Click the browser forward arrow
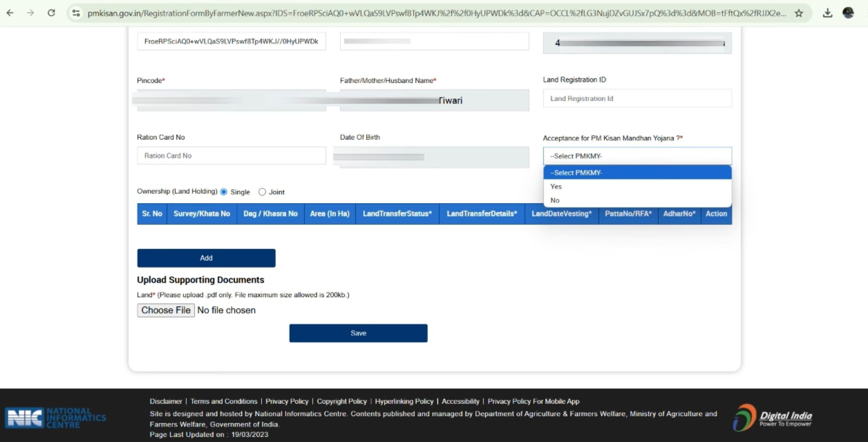The height and width of the screenshot is (442, 868). [x=30, y=13]
